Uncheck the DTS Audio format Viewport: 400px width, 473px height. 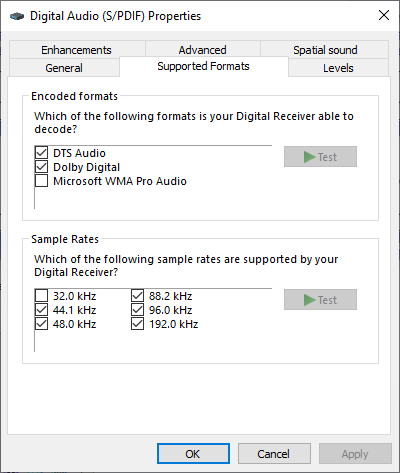41,153
